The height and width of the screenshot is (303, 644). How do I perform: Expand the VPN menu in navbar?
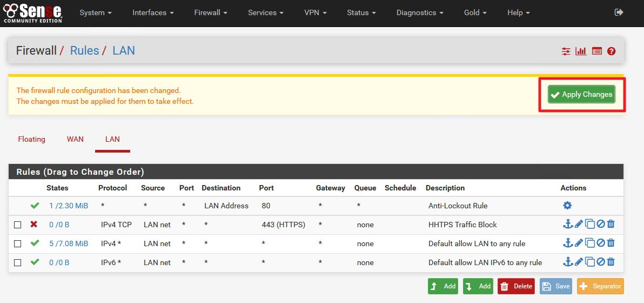pos(315,12)
